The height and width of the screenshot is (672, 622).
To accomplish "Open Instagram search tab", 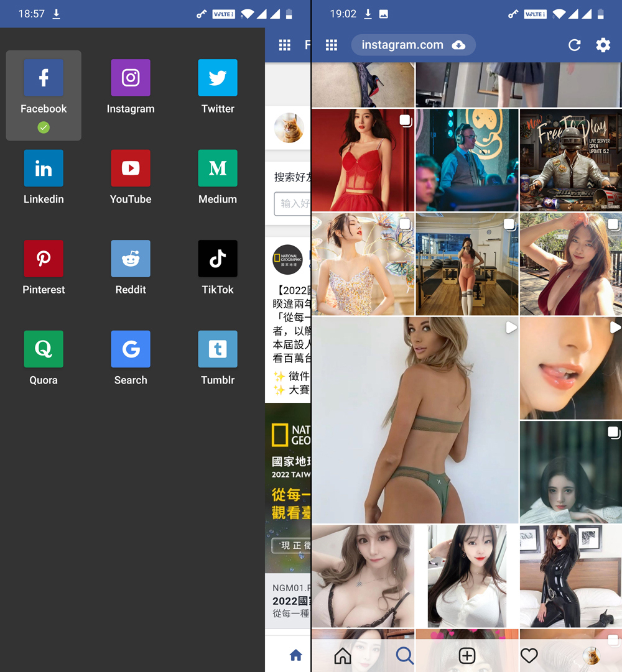I will [x=405, y=655].
